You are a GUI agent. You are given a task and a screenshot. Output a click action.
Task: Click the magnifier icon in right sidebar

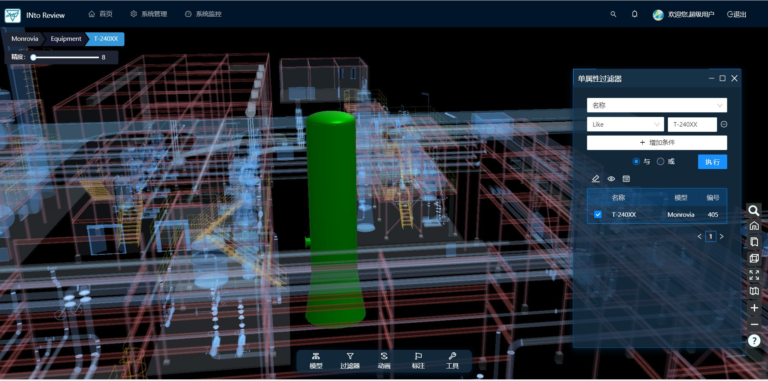tap(754, 211)
